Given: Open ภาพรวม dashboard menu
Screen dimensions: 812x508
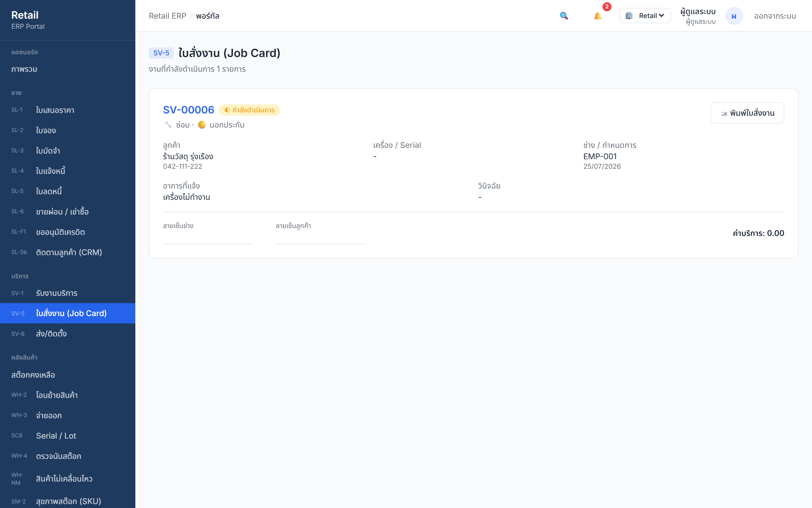Looking at the screenshot, I should [67, 69].
